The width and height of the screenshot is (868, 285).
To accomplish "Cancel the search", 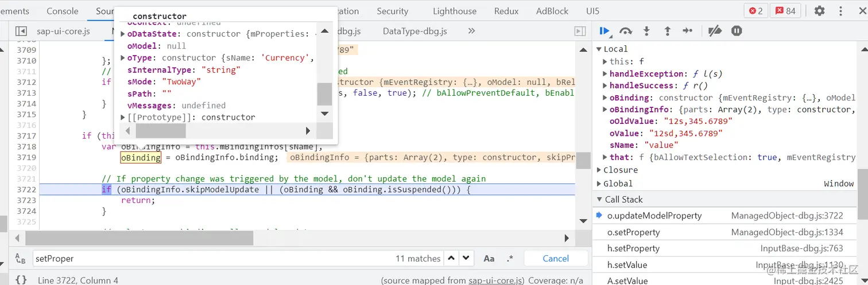I will point(556,259).
